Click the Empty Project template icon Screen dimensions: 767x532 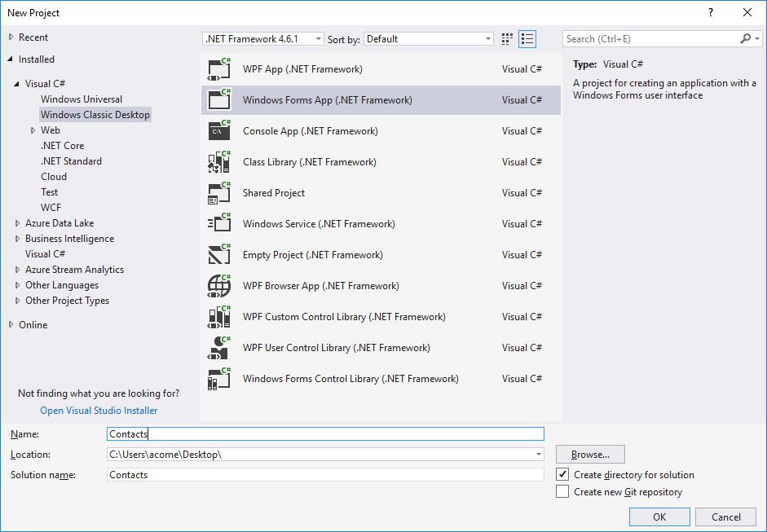(219, 255)
